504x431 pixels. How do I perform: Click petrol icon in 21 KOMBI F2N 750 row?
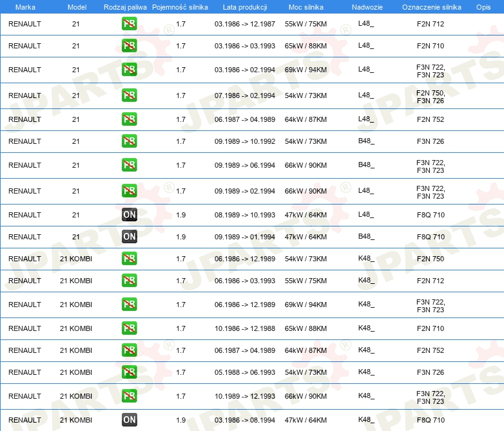tap(129, 259)
